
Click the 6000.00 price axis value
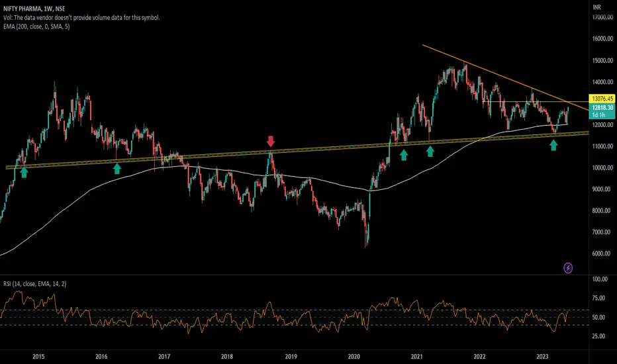click(x=602, y=253)
